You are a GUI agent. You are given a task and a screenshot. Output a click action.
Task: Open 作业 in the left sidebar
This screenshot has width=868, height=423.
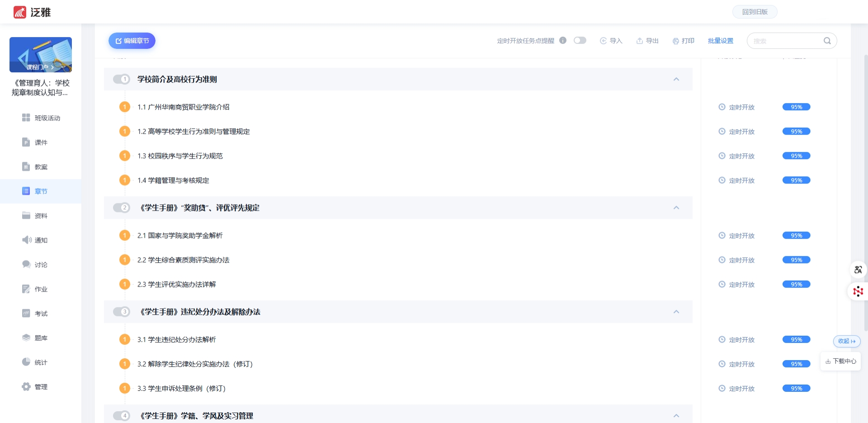click(x=41, y=289)
